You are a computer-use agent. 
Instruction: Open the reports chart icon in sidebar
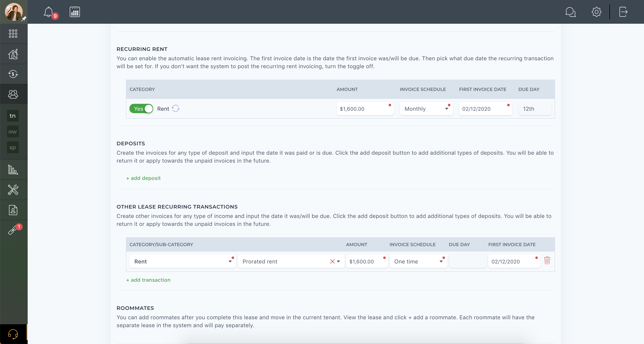click(13, 170)
